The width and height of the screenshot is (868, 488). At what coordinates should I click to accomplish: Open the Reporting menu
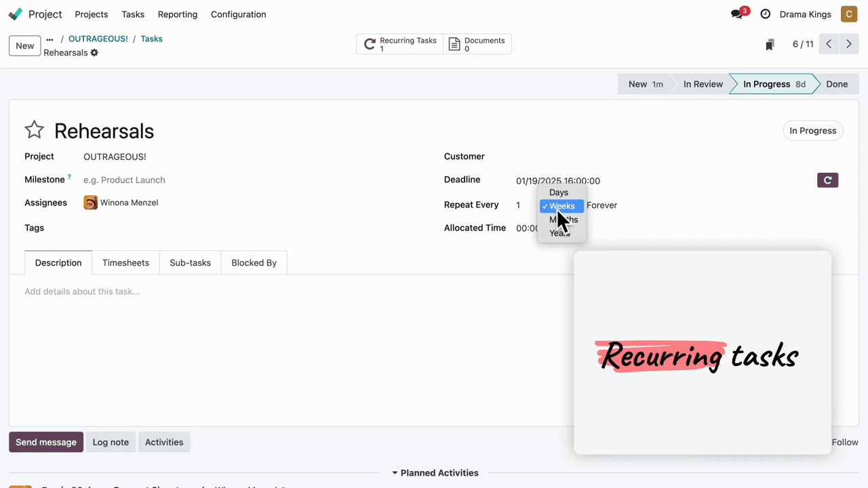point(177,14)
